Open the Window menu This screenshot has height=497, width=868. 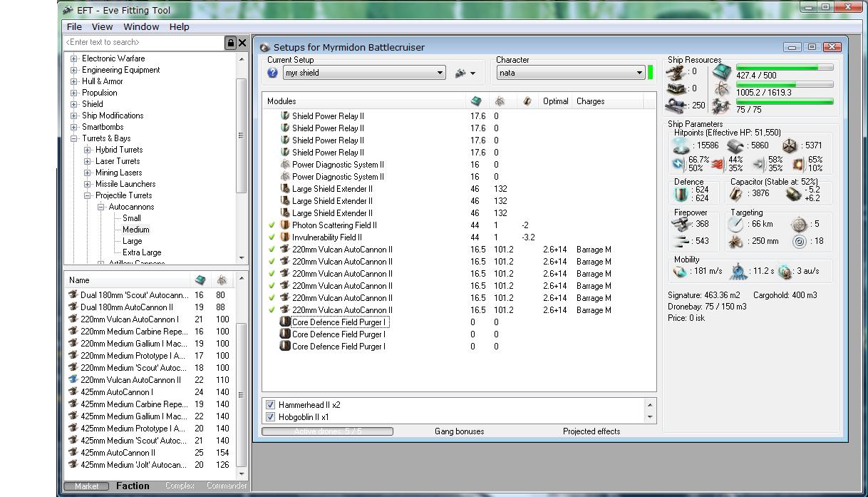click(141, 26)
